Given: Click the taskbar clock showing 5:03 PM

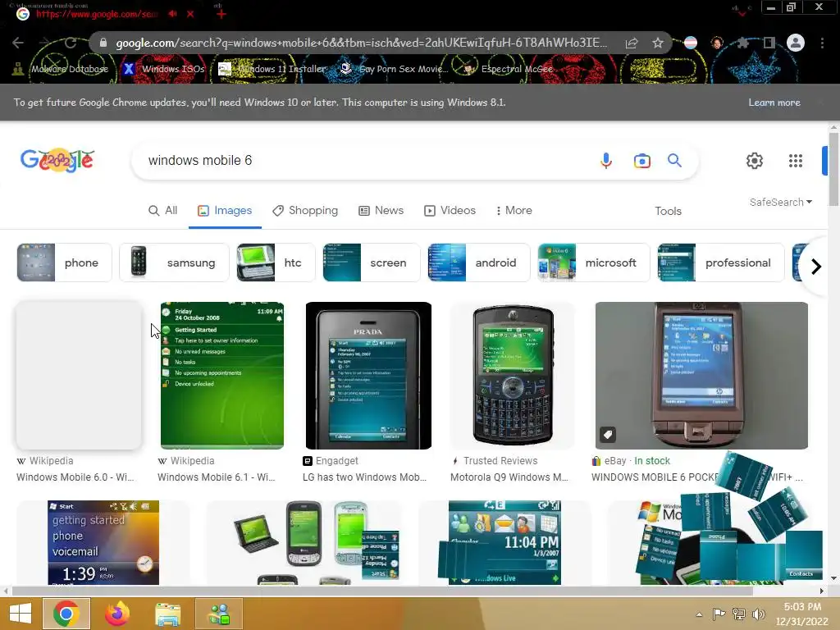Looking at the screenshot, I should coord(802,614).
